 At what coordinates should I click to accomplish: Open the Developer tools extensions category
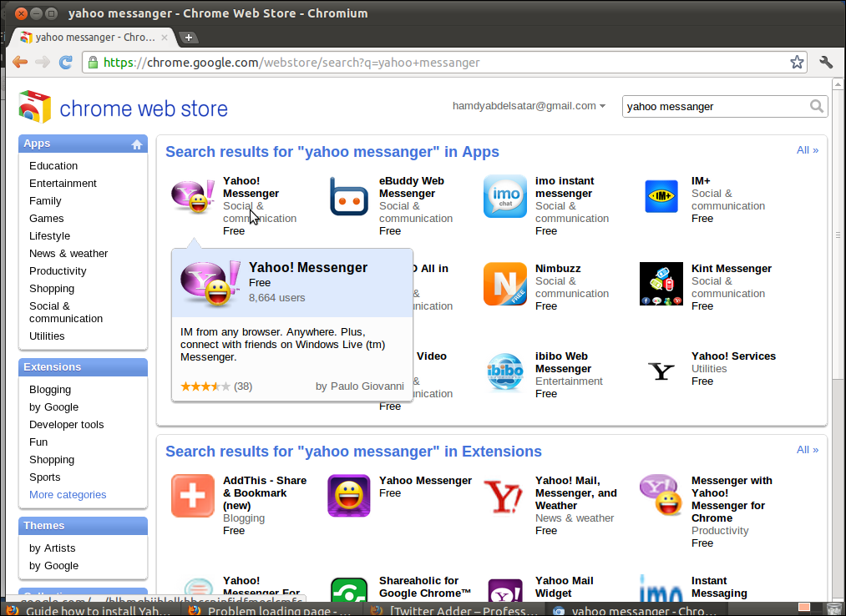(66, 425)
